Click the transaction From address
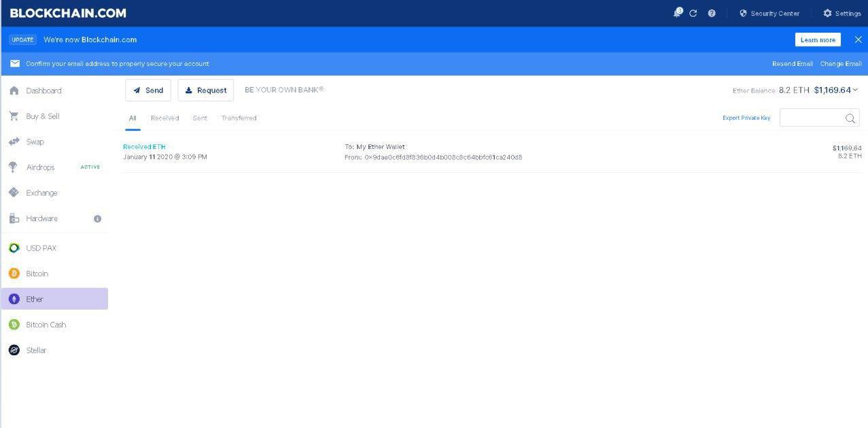This screenshot has width=868, height=428. (443, 157)
